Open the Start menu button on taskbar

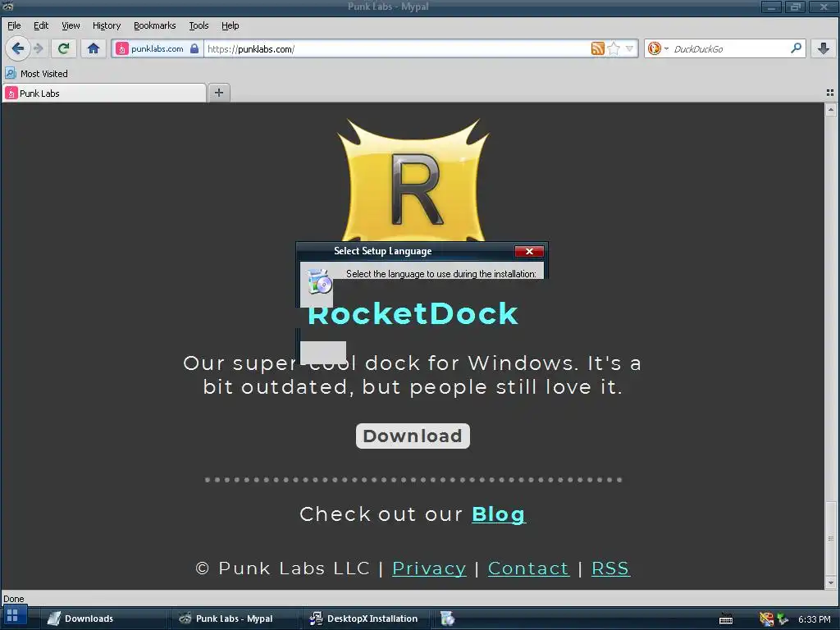click(13, 617)
